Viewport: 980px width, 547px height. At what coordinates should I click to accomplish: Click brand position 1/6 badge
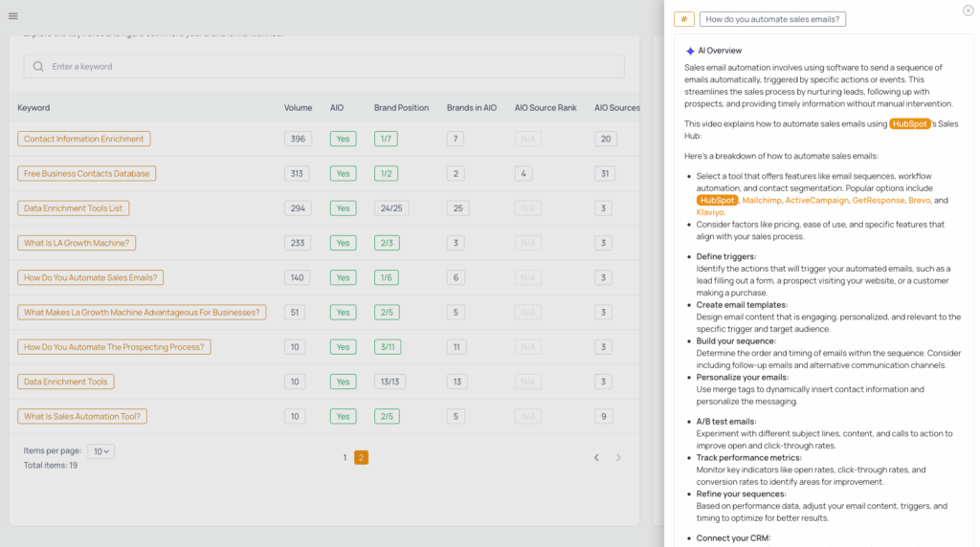coord(387,278)
